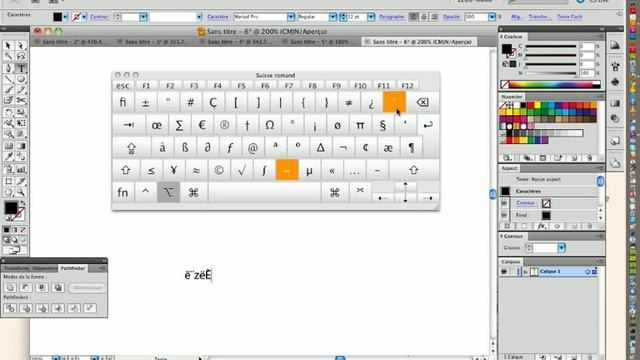Screen dimensions: 640x360
Task: Expand the Calque 1 layer triangle
Action: [526, 271]
